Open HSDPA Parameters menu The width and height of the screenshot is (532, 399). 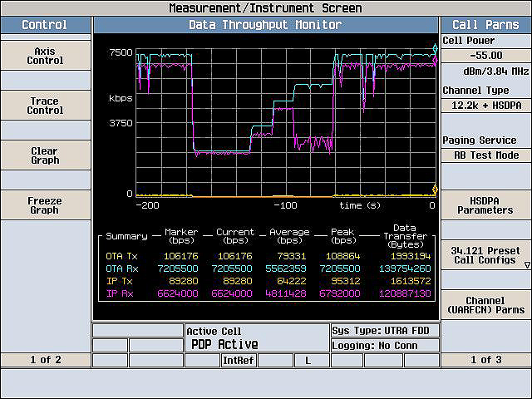tap(486, 205)
